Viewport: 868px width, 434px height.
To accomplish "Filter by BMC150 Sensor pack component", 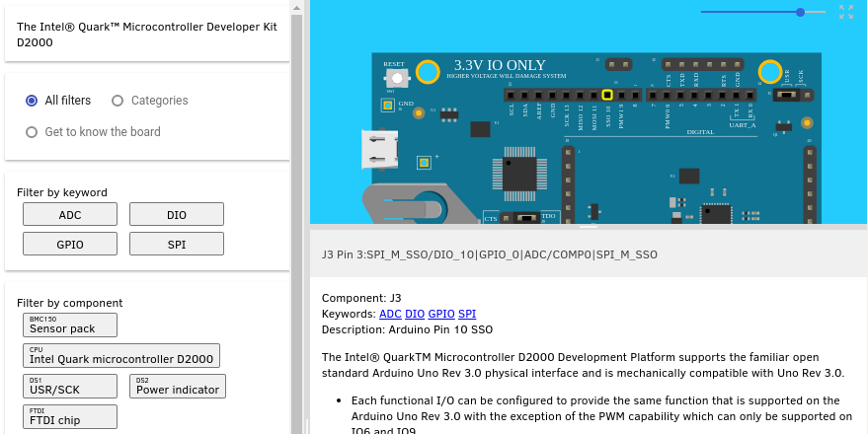I will tap(70, 325).
